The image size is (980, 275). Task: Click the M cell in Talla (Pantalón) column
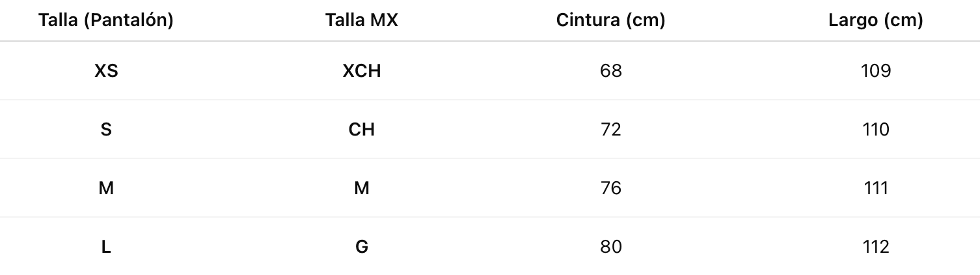click(x=106, y=188)
